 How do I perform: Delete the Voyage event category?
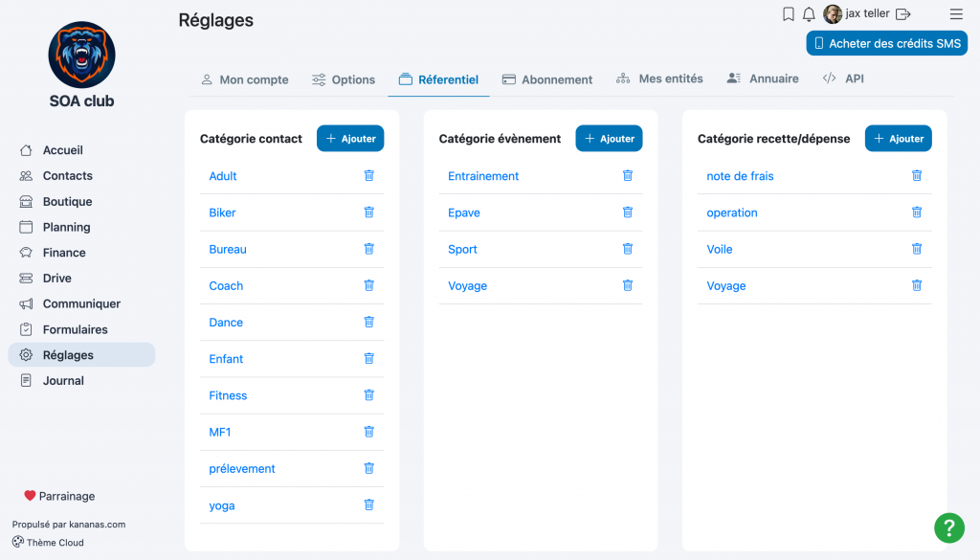click(x=628, y=285)
